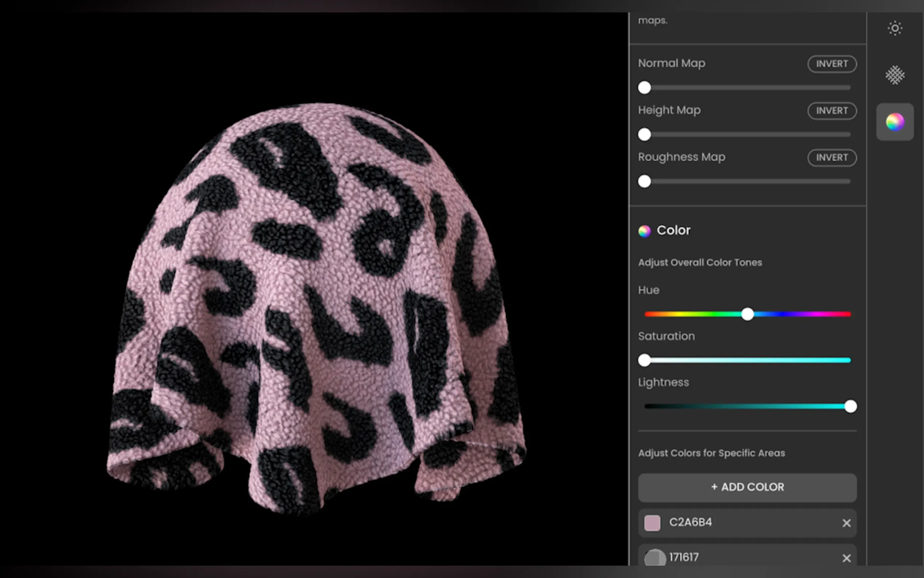
Task: Click the Adjust Overall Color Tones label
Action: [x=700, y=263]
